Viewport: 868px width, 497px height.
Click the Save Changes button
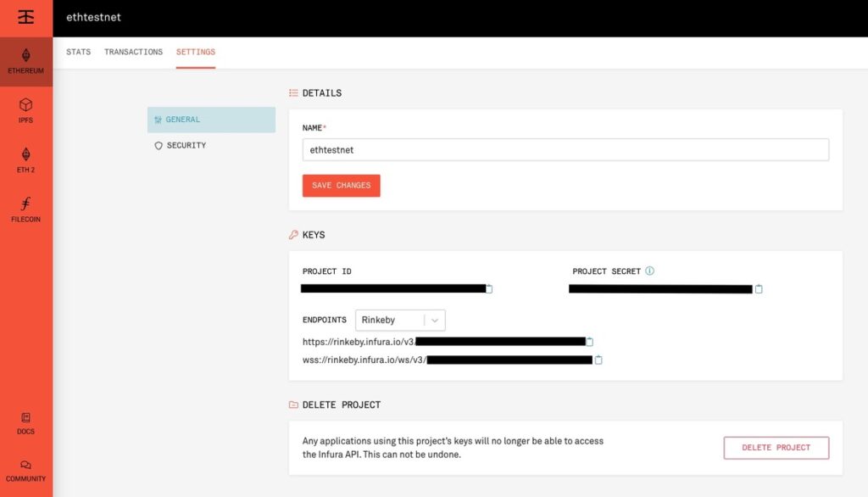tap(342, 186)
